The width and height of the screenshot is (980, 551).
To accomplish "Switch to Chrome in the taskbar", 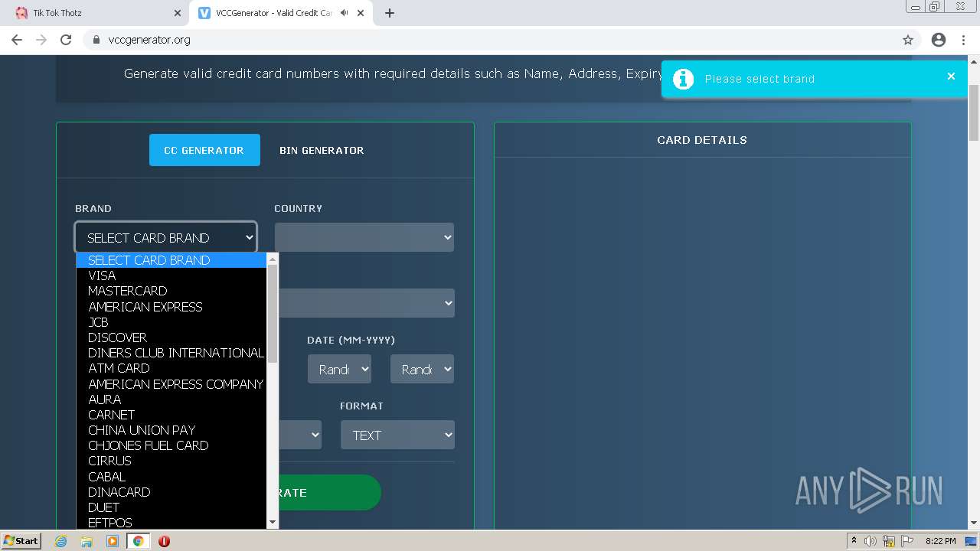I will click(138, 541).
